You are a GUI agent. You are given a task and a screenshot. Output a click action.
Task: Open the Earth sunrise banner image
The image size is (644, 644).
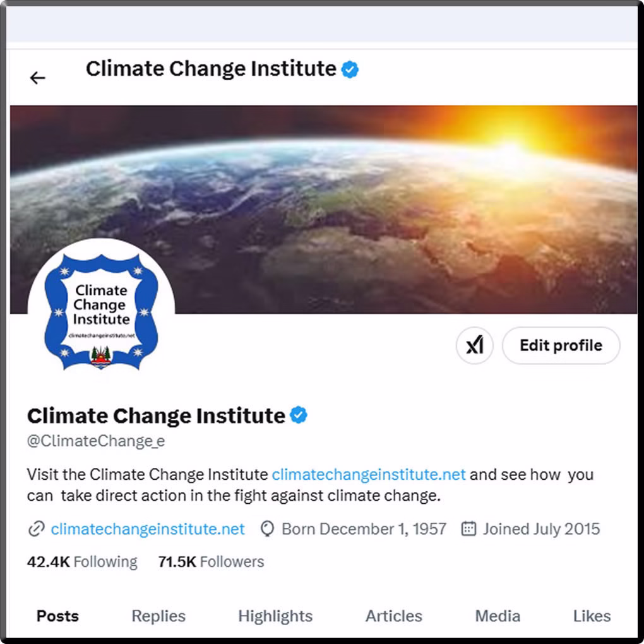379,202
